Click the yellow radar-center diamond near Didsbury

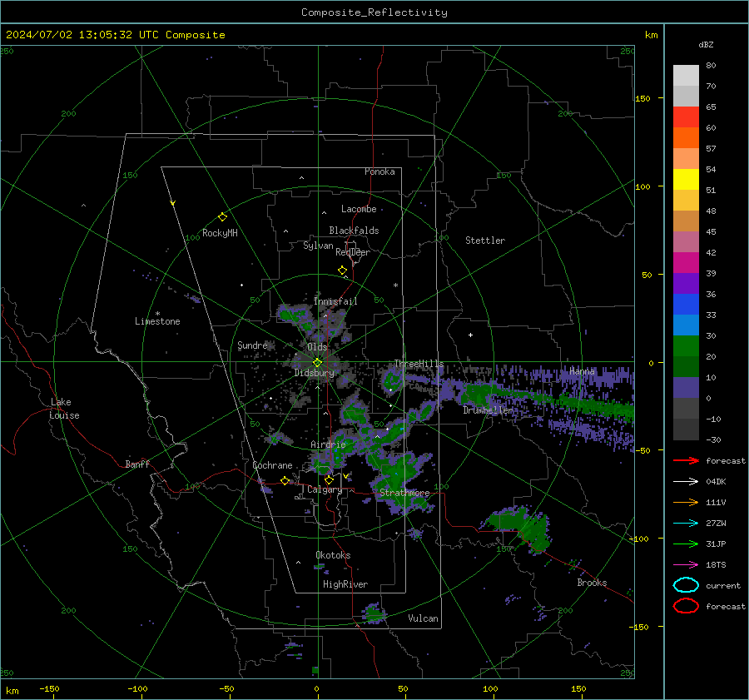318,363
